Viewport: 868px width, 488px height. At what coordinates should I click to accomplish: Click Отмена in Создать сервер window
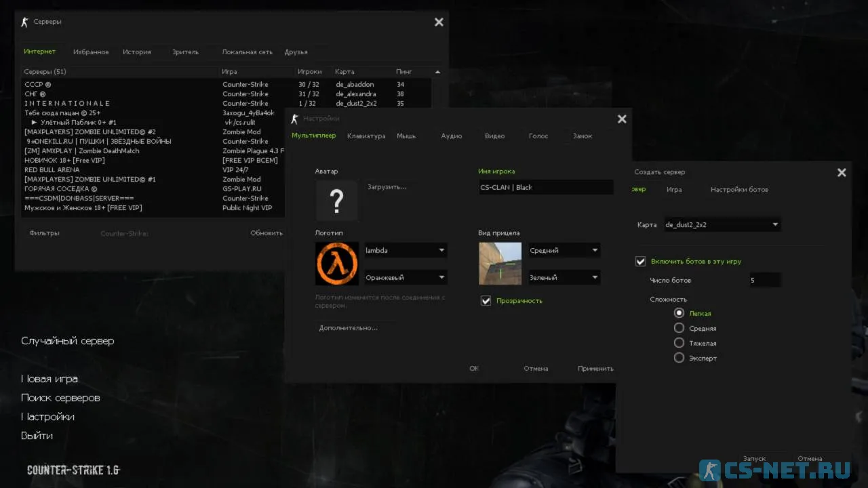click(x=810, y=459)
